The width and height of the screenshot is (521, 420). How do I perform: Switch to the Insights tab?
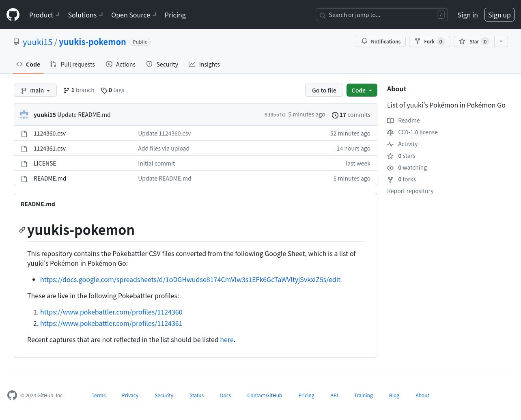pyautogui.click(x=204, y=64)
